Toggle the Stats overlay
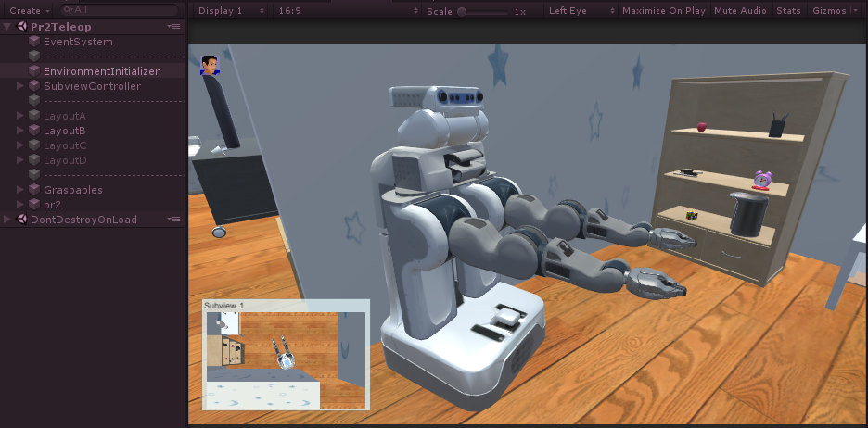The height and width of the screenshot is (428, 868). coord(788,11)
